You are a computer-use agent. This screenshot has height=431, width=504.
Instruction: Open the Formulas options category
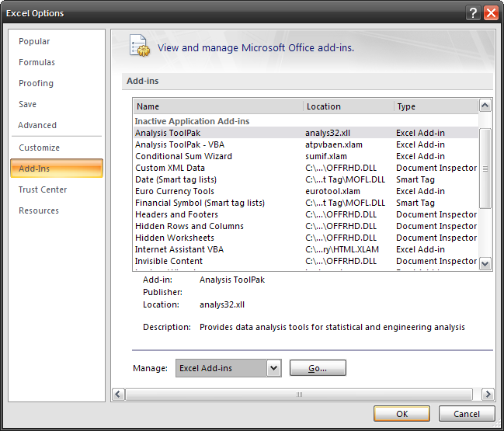36,62
